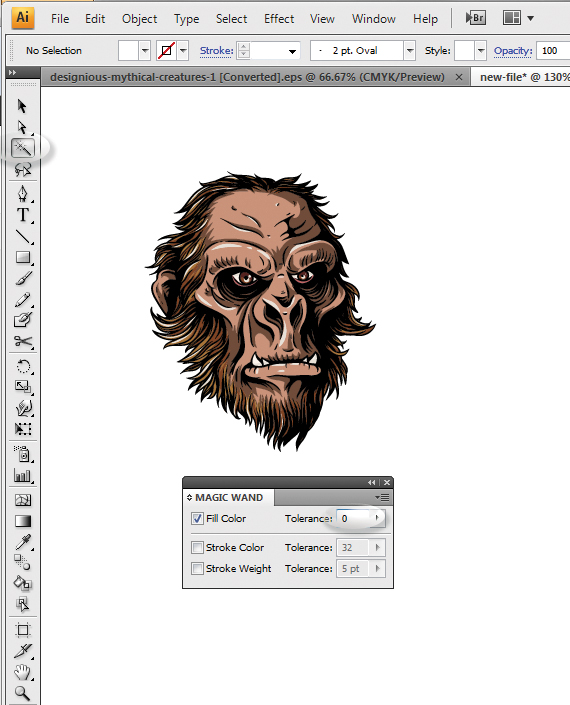Open the Window menu
The width and height of the screenshot is (570, 705).
(x=374, y=19)
